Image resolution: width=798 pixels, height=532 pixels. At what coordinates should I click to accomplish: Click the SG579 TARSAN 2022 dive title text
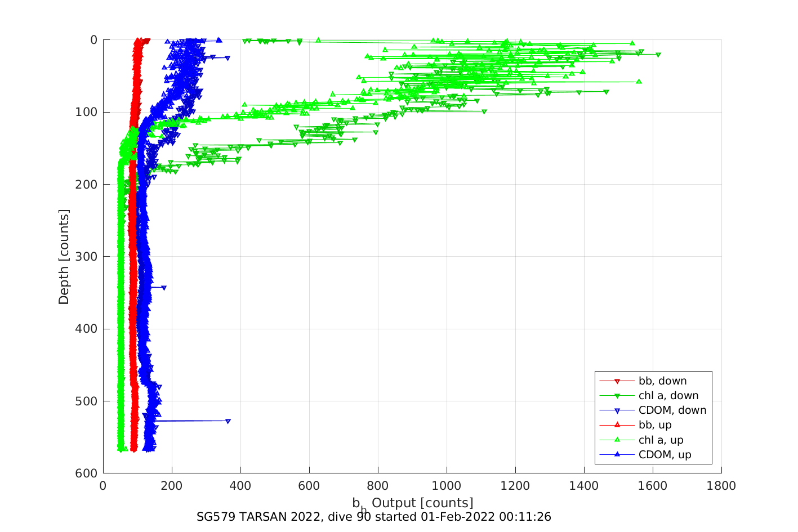[x=374, y=517]
